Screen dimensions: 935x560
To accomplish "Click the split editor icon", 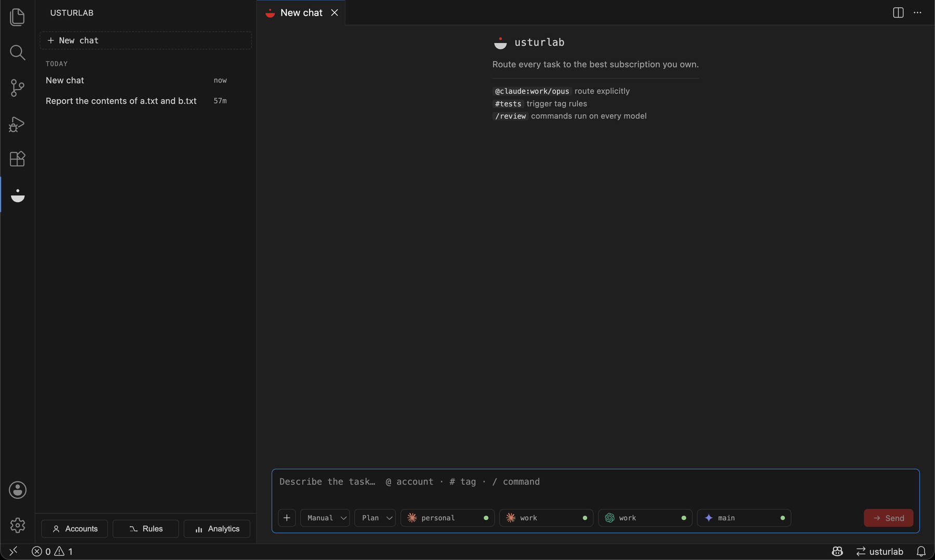I will 898,12.
